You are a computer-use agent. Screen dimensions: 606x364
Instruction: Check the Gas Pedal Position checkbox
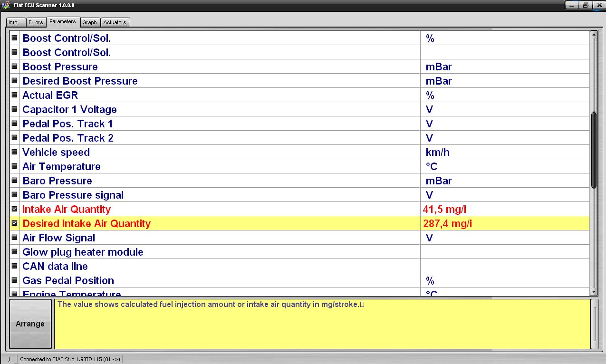[x=14, y=280]
